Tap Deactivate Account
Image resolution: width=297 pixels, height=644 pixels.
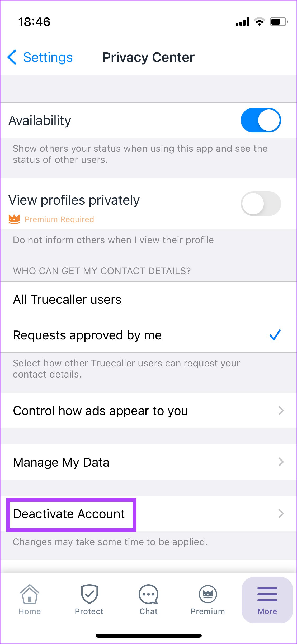tap(69, 513)
